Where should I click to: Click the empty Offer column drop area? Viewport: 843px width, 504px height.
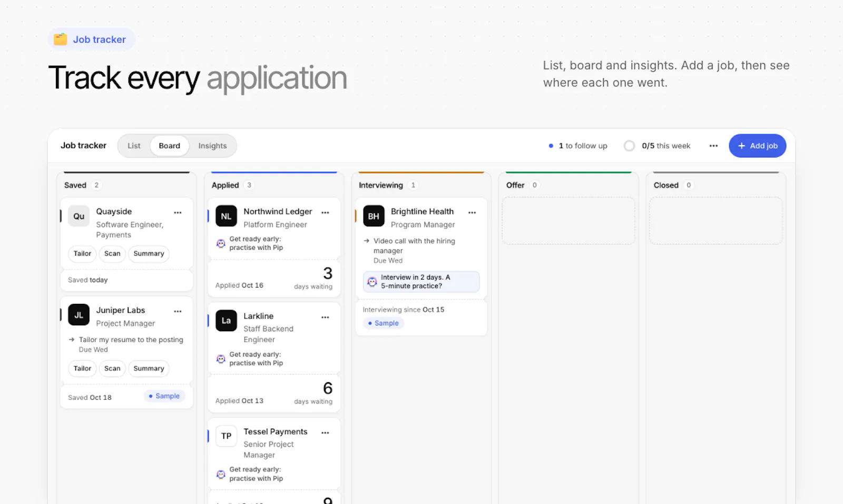click(x=568, y=221)
